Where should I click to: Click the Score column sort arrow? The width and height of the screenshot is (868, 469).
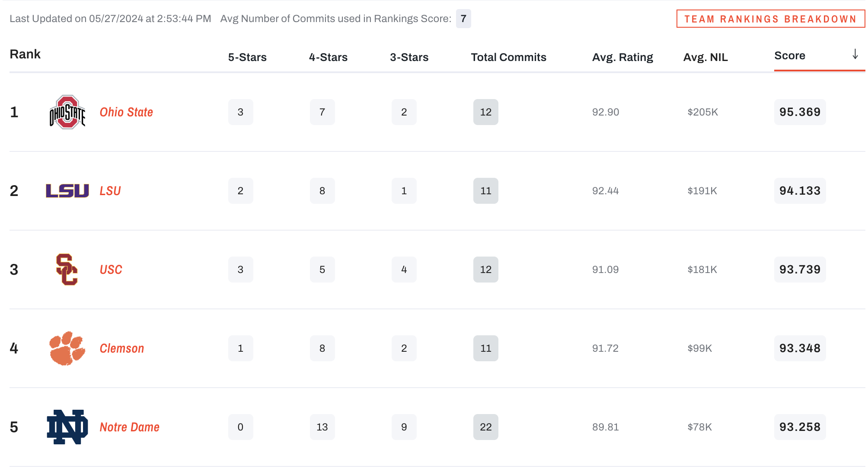click(855, 54)
